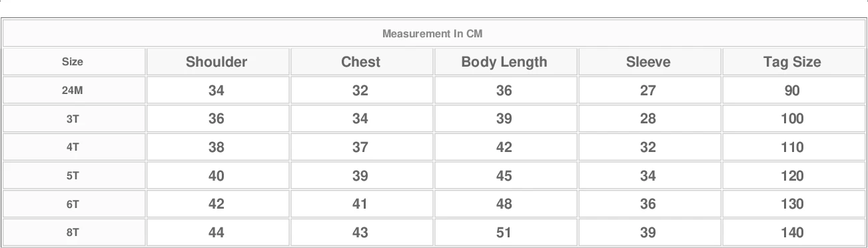The height and width of the screenshot is (248, 868).
Task: Select body length value 45
Action: tap(504, 176)
